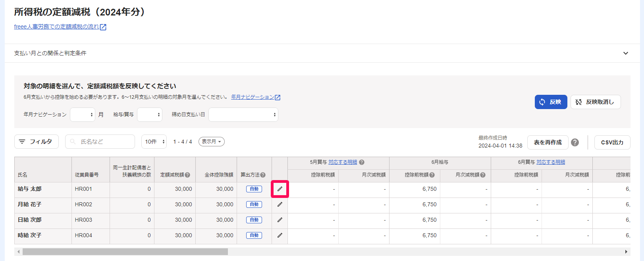Click the blue 反映 button
The height and width of the screenshot is (261, 644).
(551, 102)
